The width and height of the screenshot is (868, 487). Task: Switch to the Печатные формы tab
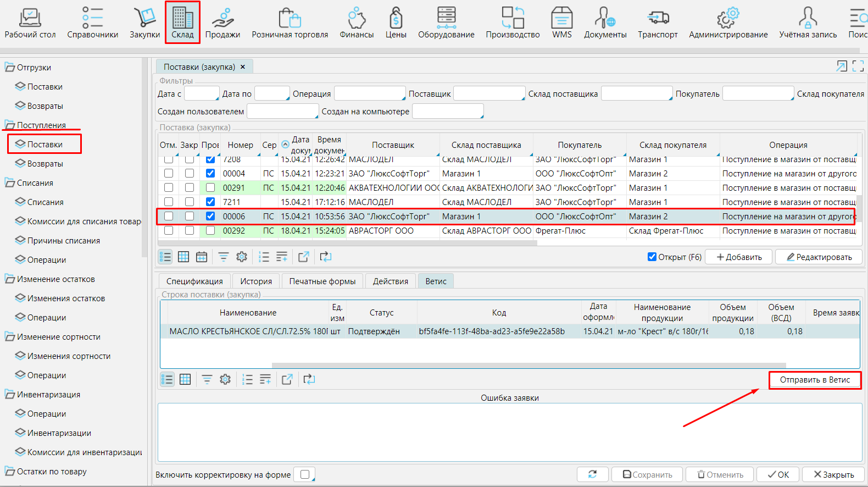click(322, 281)
